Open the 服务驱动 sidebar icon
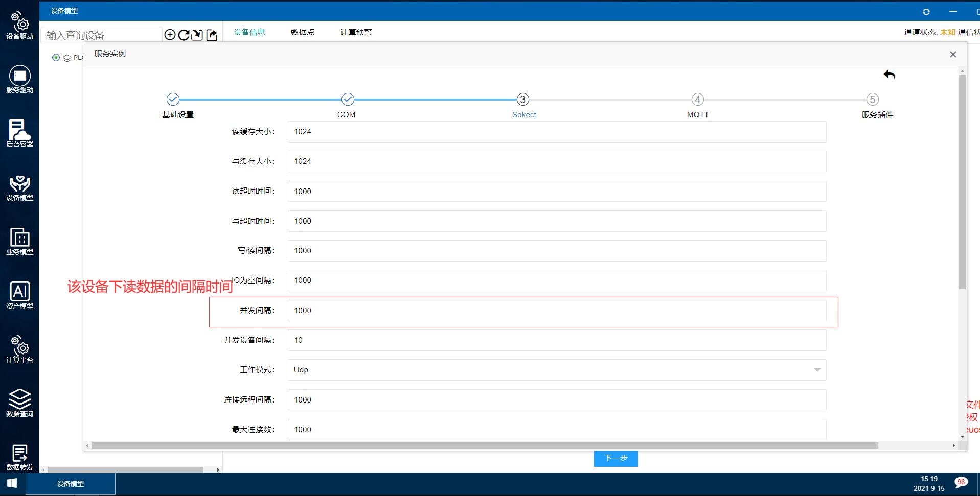Screen dimensions: 980x496 pos(19,79)
